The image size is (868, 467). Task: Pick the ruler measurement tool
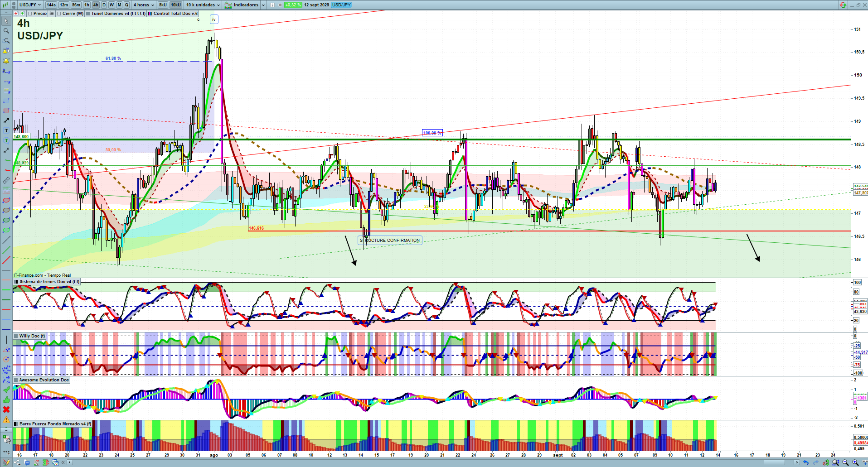click(x=6, y=180)
